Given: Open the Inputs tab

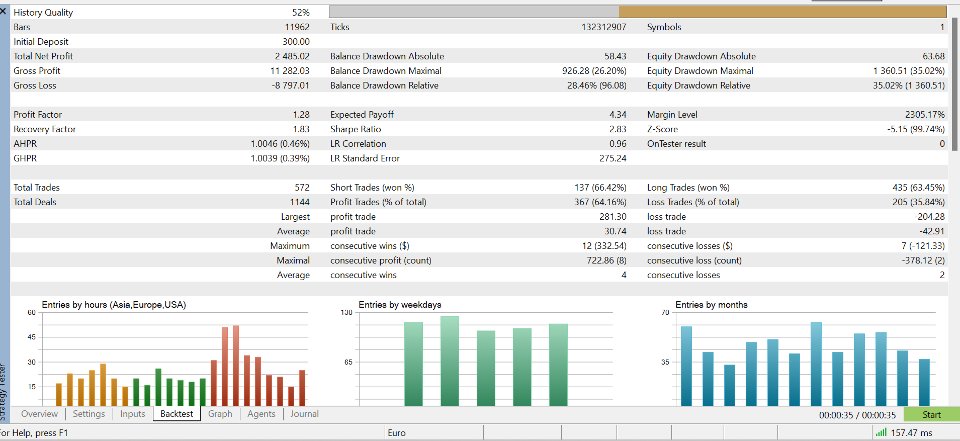Looking at the screenshot, I should [x=132, y=414].
